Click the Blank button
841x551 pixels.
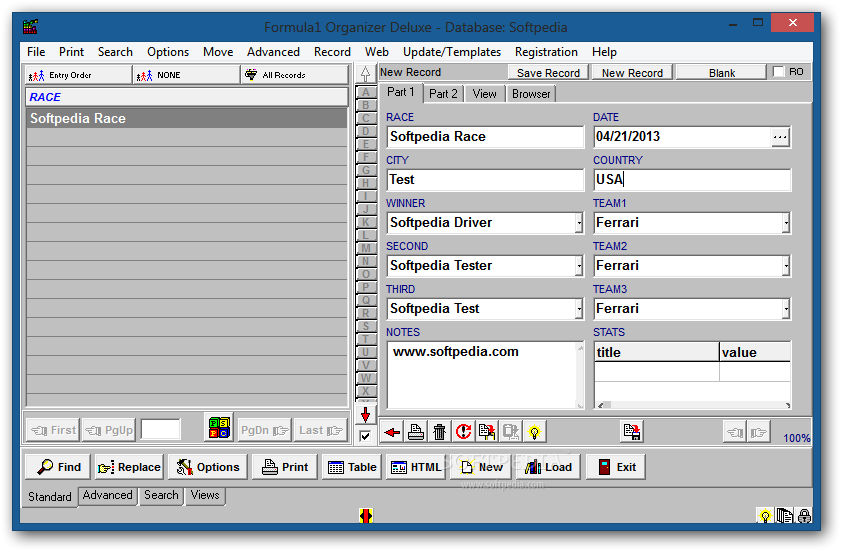point(721,72)
